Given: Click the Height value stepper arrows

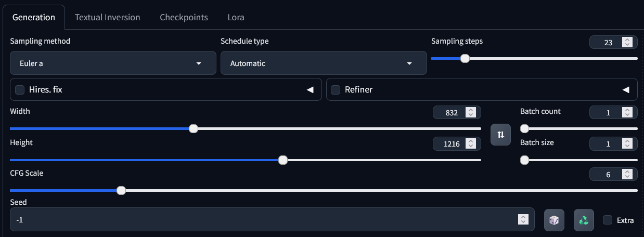Looking at the screenshot, I should click(471, 144).
